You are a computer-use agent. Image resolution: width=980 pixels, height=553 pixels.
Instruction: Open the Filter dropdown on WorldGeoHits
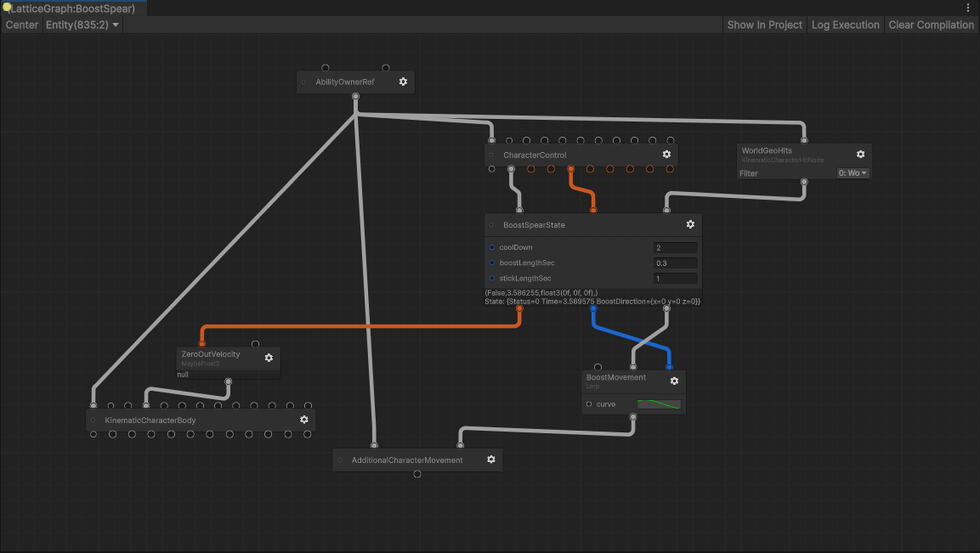tap(852, 172)
